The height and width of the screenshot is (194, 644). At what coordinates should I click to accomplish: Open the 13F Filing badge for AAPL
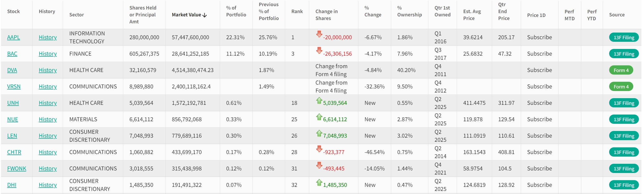click(x=624, y=37)
